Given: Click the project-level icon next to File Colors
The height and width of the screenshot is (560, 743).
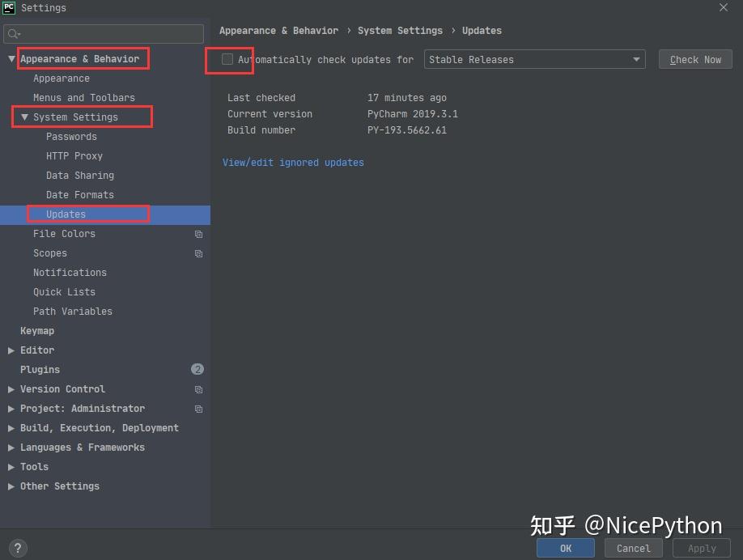Looking at the screenshot, I should (198, 234).
